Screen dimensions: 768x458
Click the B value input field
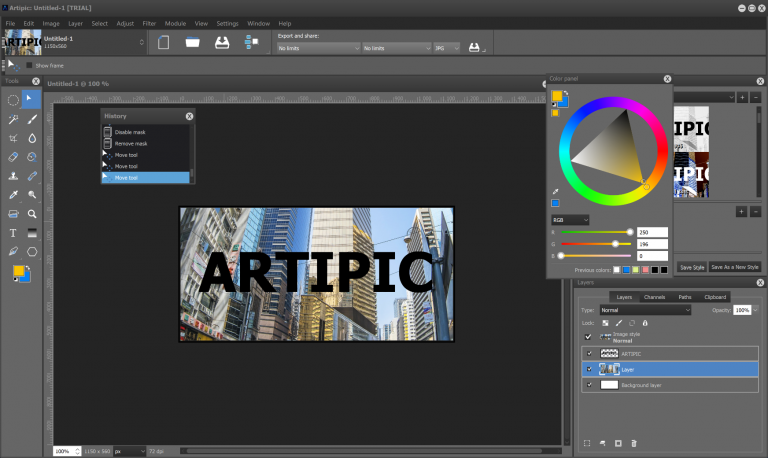[652, 256]
